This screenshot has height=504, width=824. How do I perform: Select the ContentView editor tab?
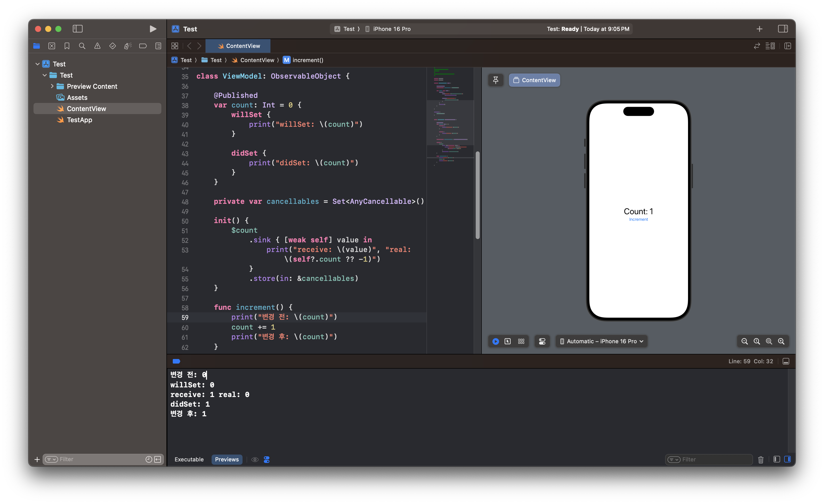[x=238, y=46]
